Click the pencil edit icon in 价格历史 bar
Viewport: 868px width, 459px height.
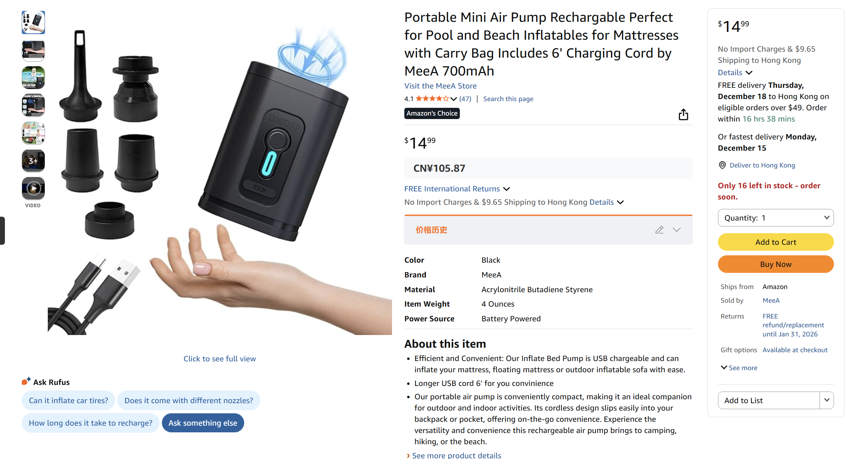(x=659, y=230)
